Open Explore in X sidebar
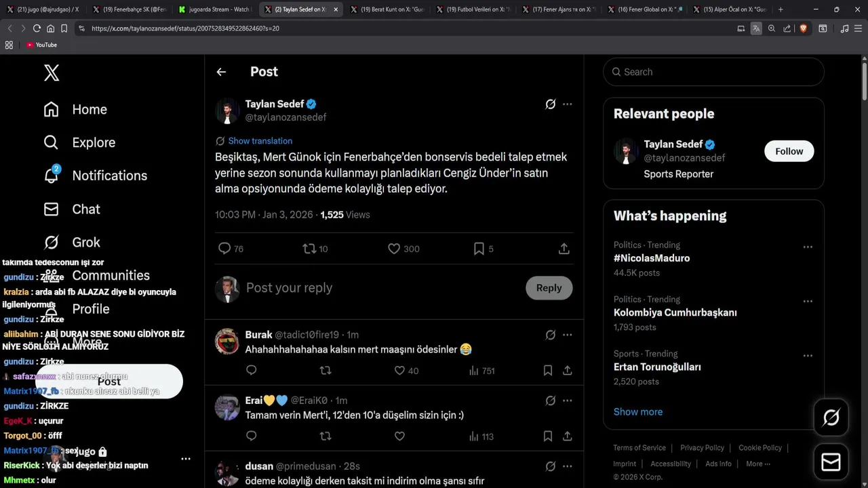The image size is (868, 488). click(79, 143)
